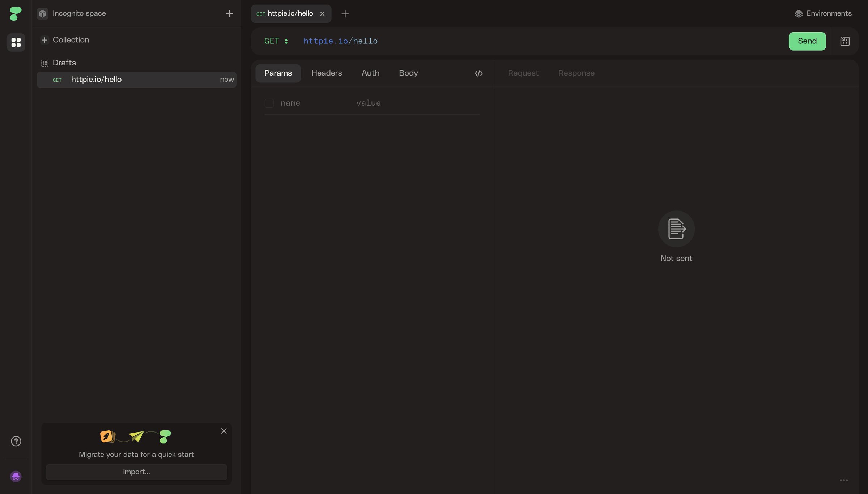868x494 pixels.
Task: Open a new request tab with plus
Action: point(345,14)
